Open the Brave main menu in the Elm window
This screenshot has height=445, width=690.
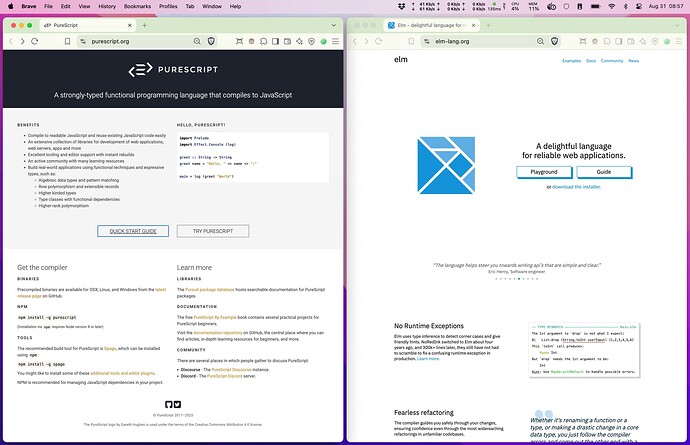pos(679,41)
